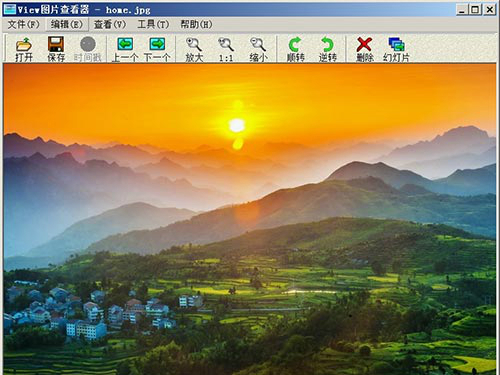500x375 pixels.
Task: Go to next image 下一个
Action: tap(157, 49)
